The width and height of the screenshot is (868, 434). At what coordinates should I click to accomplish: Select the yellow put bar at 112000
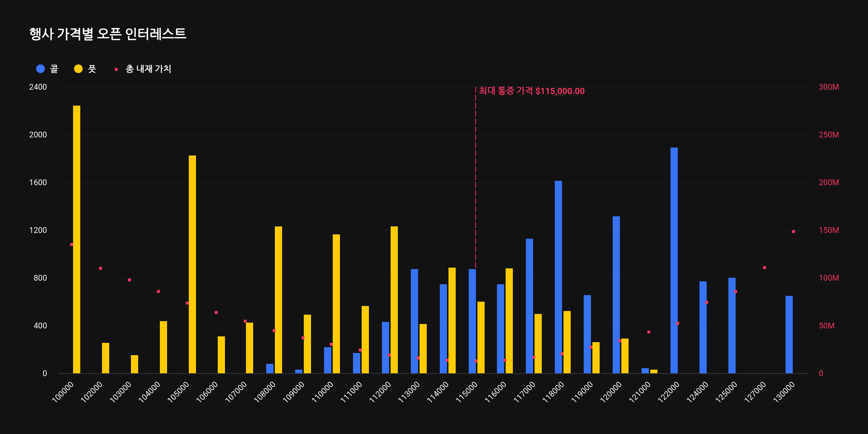pos(394,300)
